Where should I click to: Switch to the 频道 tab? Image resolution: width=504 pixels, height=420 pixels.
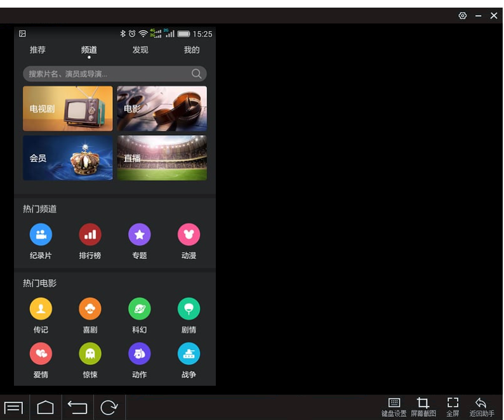pos(89,50)
